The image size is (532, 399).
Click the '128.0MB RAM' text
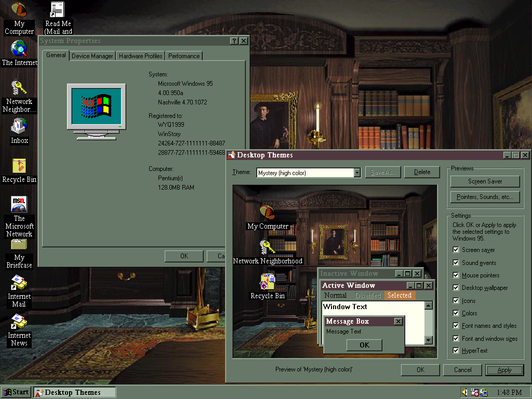[x=176, y=187]
